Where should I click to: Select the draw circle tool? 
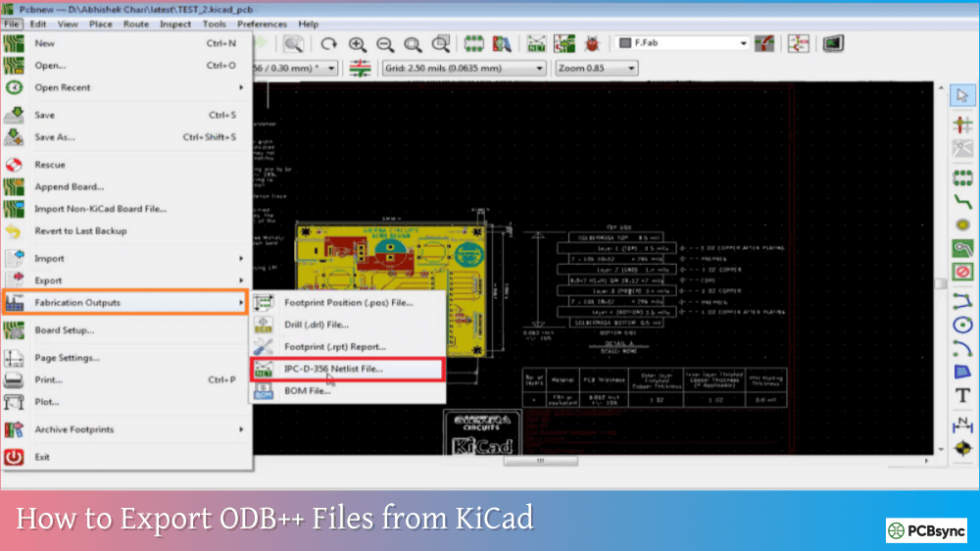coord(962,325)
